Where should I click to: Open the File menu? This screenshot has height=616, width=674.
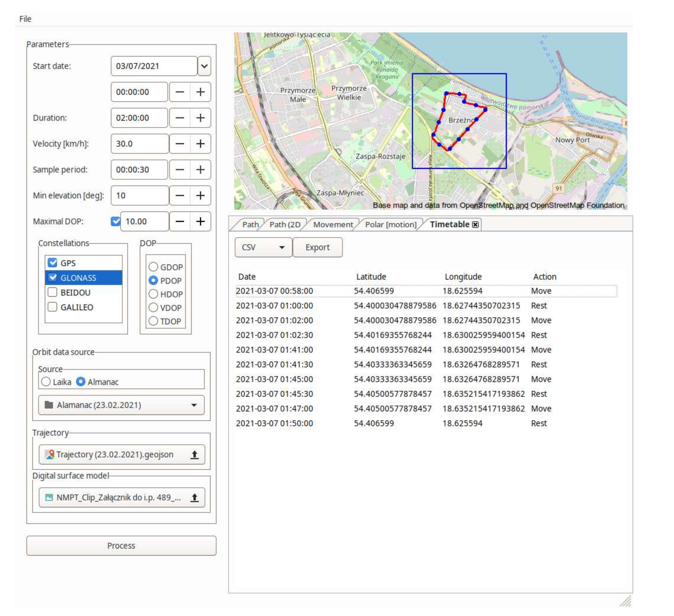[26, 19]
